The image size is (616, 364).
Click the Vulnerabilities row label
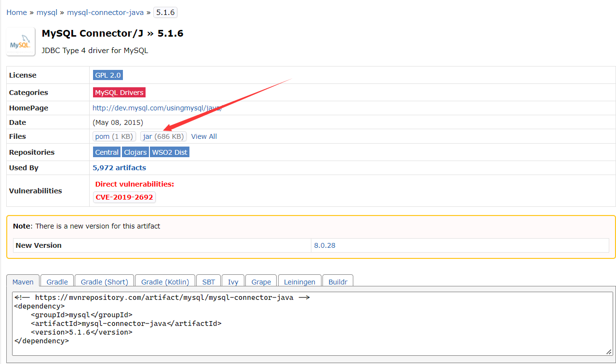tap(36, 191)
